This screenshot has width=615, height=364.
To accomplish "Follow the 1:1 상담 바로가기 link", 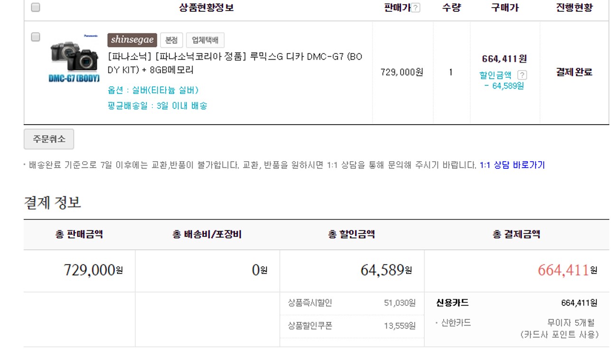I will (x=512, y=165).
